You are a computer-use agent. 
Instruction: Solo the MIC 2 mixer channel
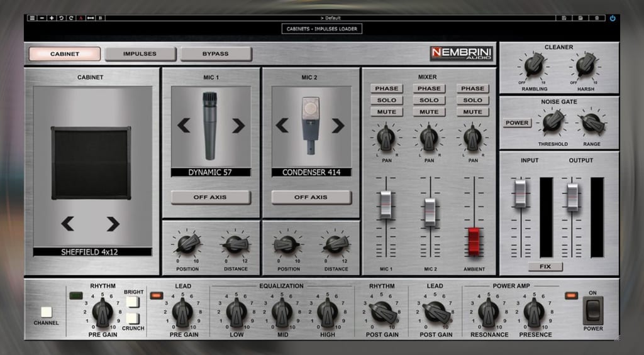coord(429,100)
